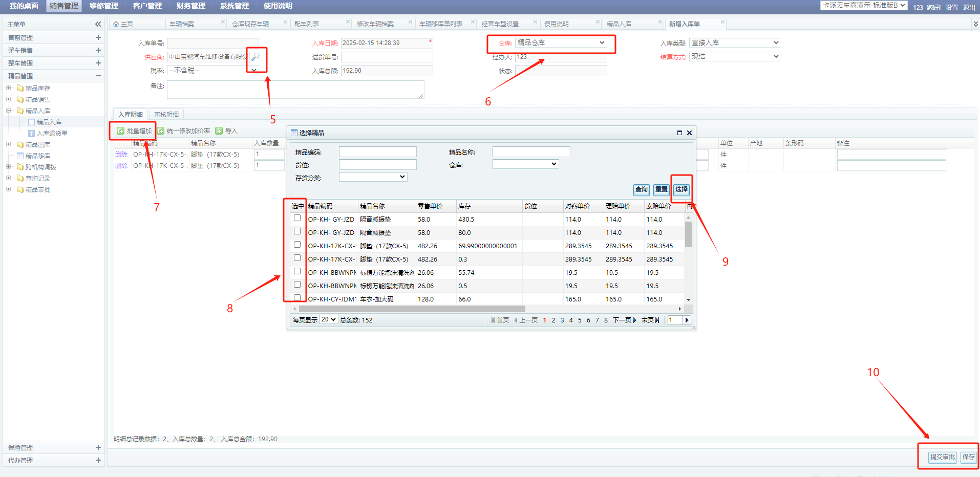Open the 精品库存 folder in tree
980x477 pixels.
point(37,89)
